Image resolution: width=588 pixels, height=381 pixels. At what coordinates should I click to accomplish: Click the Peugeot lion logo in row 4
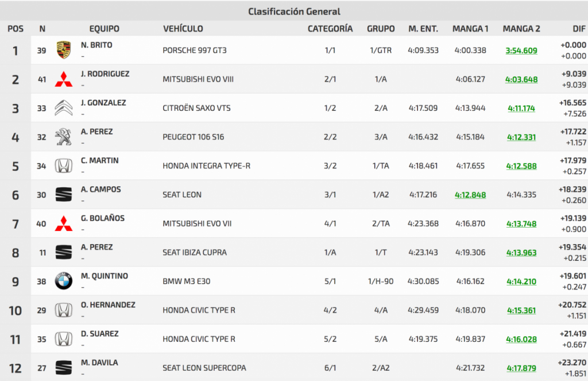pyautogui.click(x=63, y=137)
